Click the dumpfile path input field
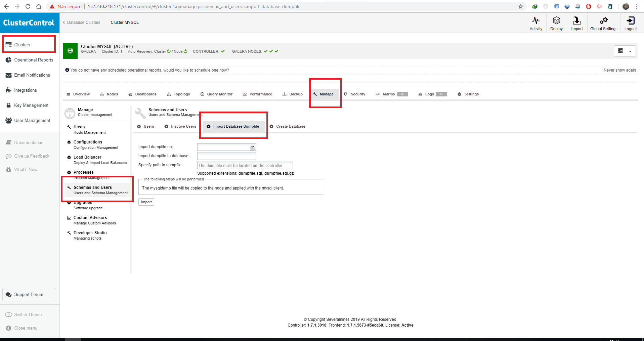Screen dimensions: 644x341 tap(245, 165)
